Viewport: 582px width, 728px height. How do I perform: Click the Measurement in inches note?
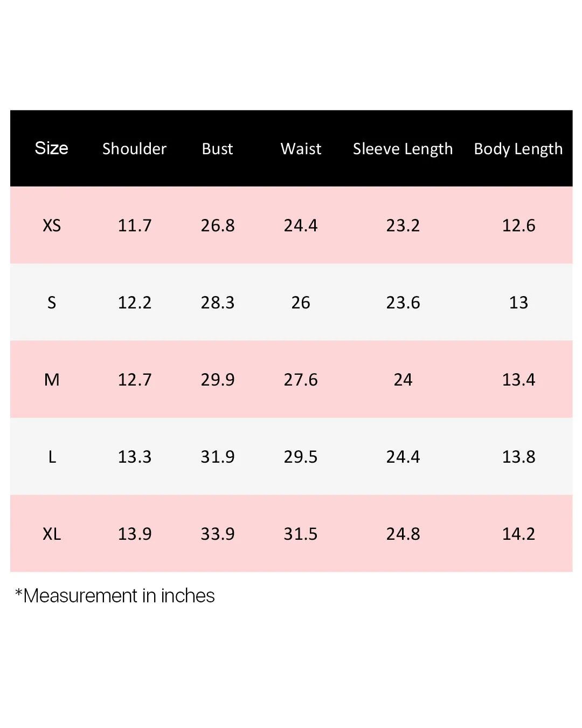[x=115, y=596]
